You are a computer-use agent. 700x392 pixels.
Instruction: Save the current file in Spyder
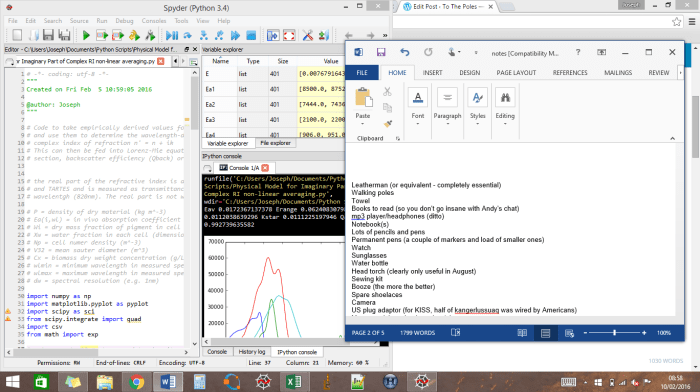[x=48, y=35]
